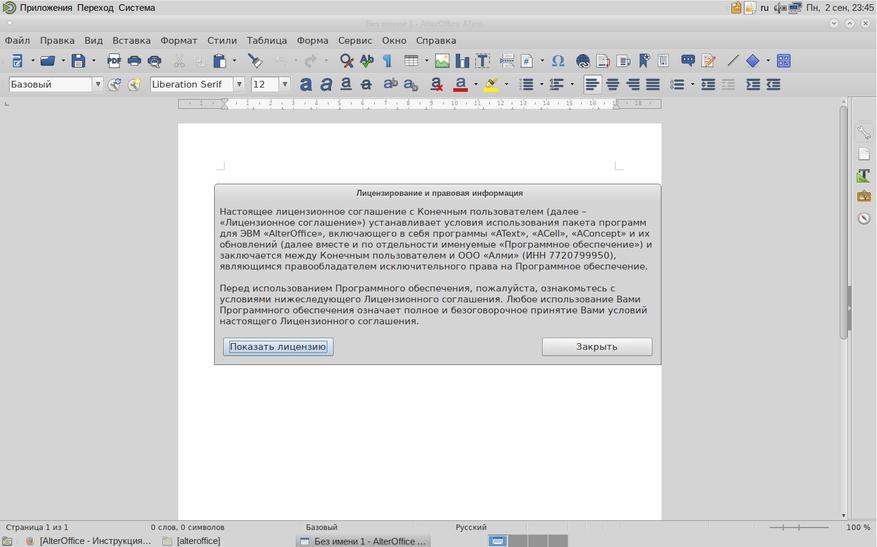Expand line spacing dropdown arrow

(692, 84)
